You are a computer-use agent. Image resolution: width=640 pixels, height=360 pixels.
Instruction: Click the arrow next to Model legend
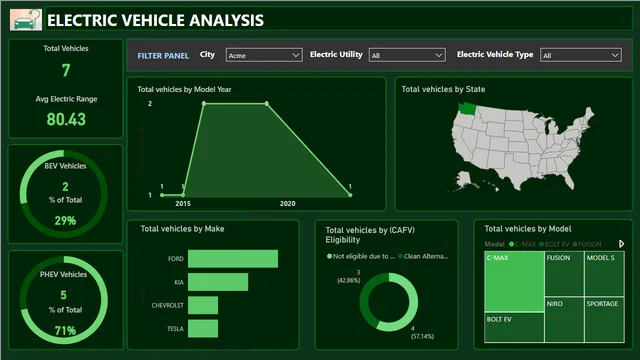(621, 244)
